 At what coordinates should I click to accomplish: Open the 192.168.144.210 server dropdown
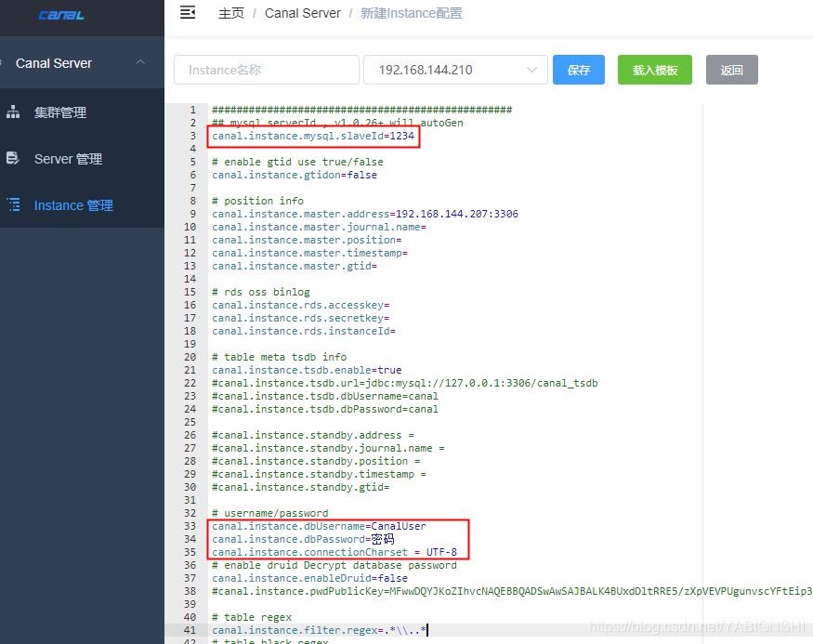click(x=456, y=70)
